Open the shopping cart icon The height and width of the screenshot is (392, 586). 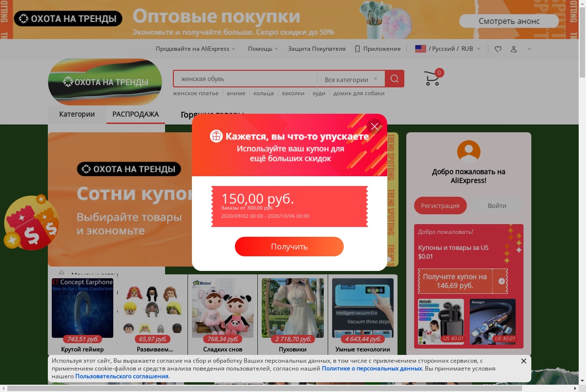click(432, 79)
